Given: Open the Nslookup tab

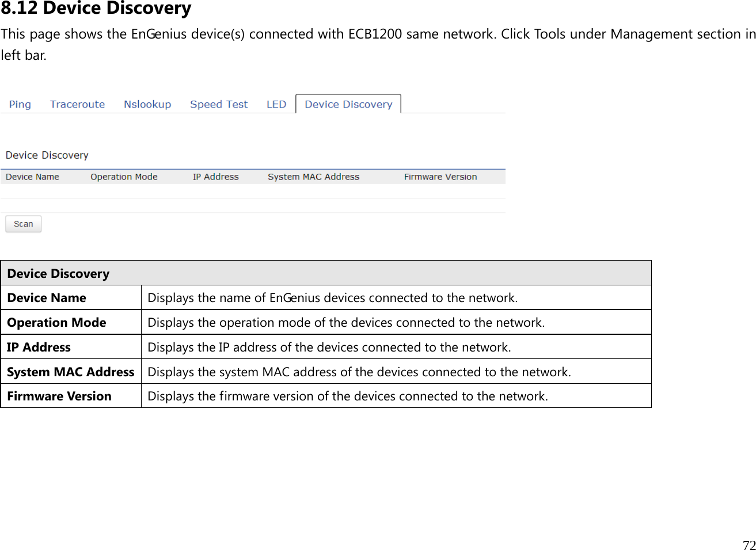Looking at the screenshot, I should point(147,104).
